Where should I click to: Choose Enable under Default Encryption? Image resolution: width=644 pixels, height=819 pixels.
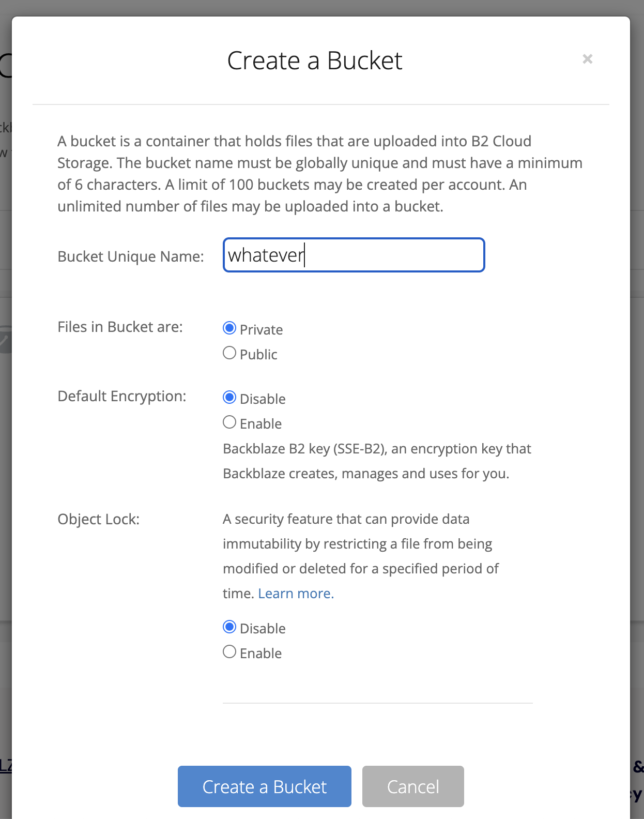[229, 422]
